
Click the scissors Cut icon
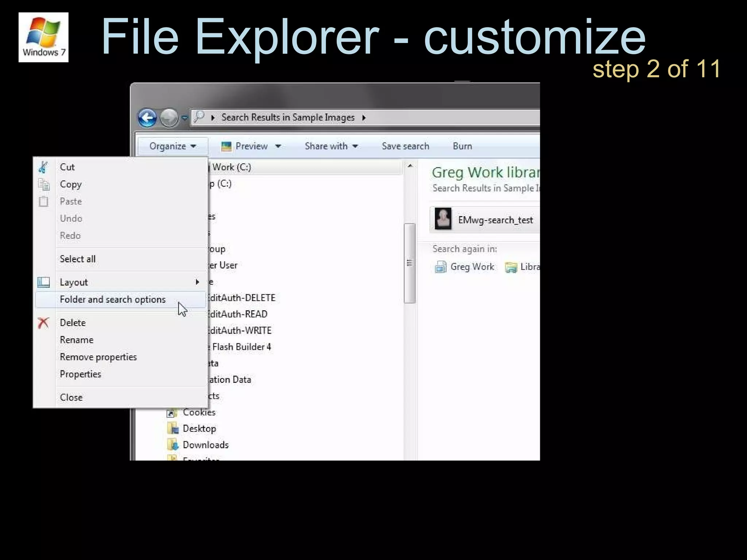[x=43, y=167]
